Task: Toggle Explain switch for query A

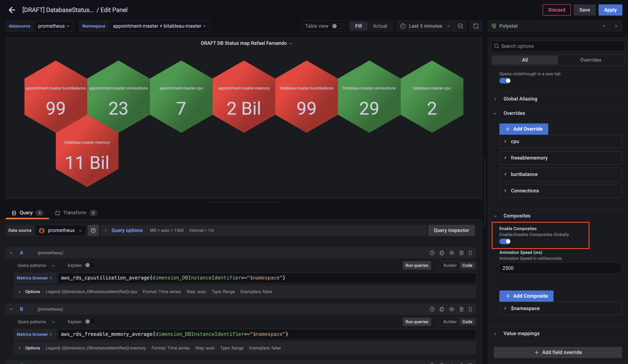Action: [90, 265]
